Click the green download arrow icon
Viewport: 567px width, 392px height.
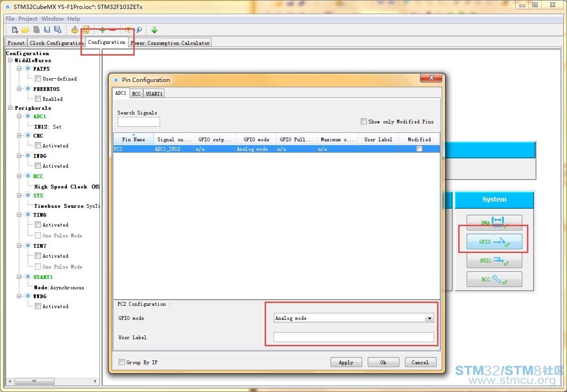click(x=154, y=30)
